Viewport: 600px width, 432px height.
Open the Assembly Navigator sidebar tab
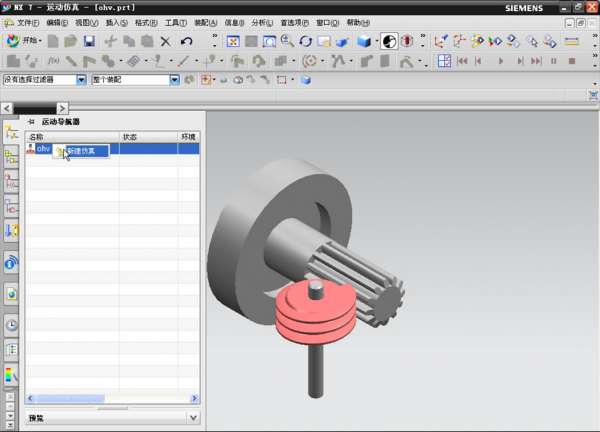point(11,157)
